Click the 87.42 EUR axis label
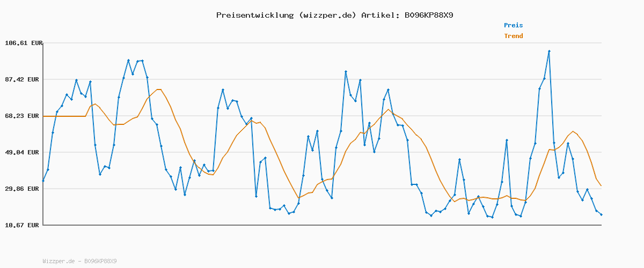This screenshot has width=644, height=268. (x=24, y=79)
